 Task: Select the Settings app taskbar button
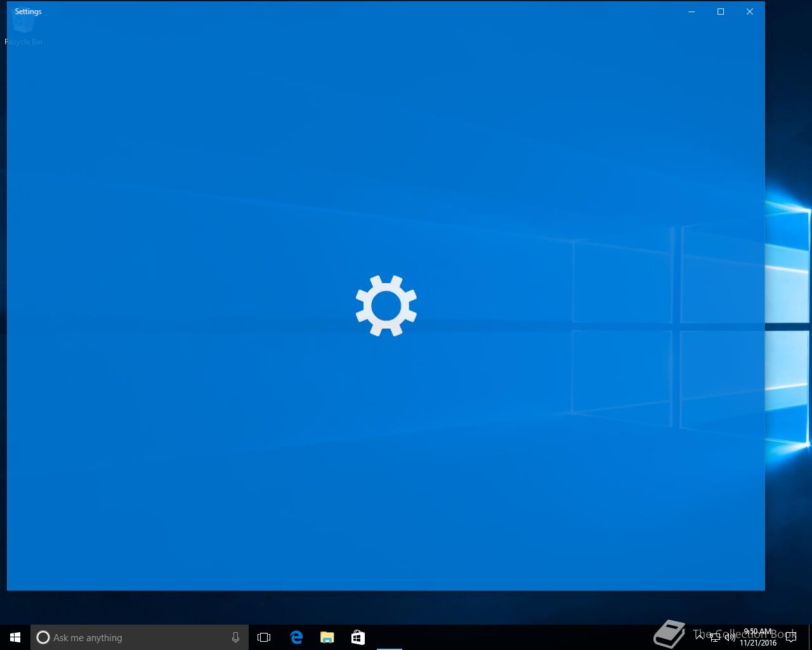(x=389, y=637)
